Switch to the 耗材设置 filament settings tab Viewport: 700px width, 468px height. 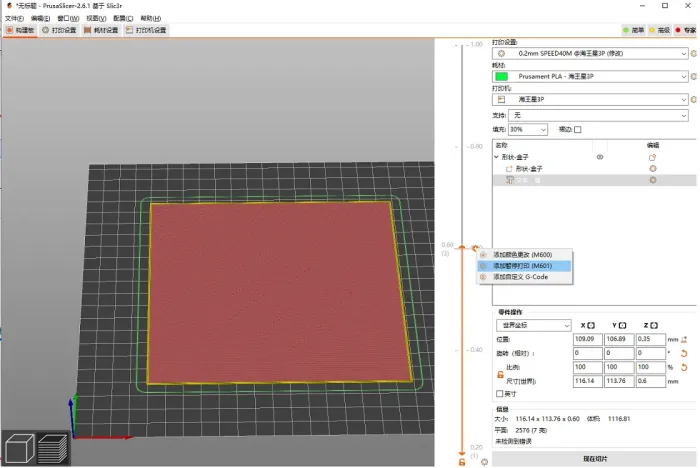point(101,30)
